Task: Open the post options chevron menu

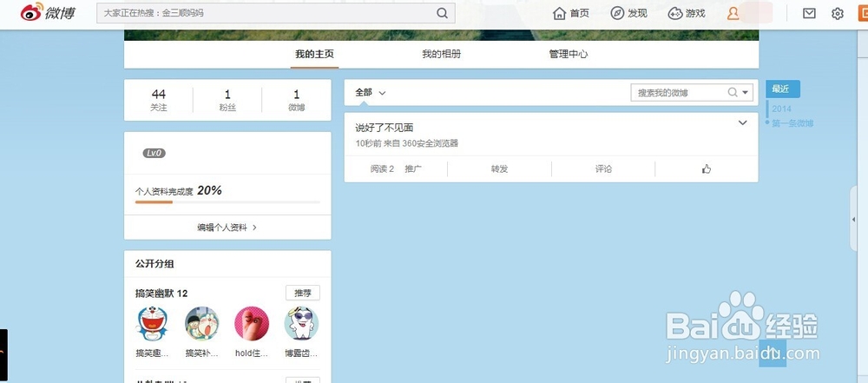Action: (x=743, y=123)
